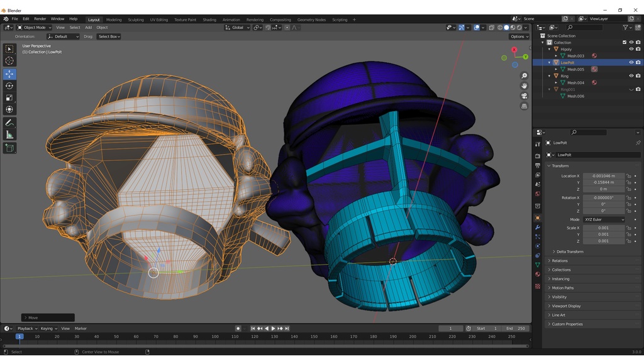This screenshot has width=644, height=362.
Task: Open the Render menu
Action: click(40, 19)
